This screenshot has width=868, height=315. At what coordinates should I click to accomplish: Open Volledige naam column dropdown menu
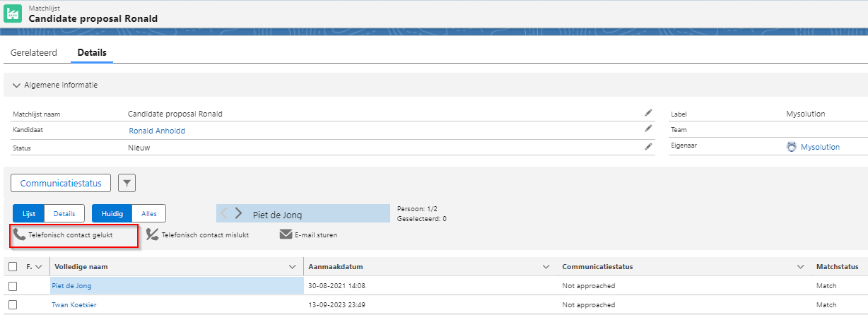point(293,267)
